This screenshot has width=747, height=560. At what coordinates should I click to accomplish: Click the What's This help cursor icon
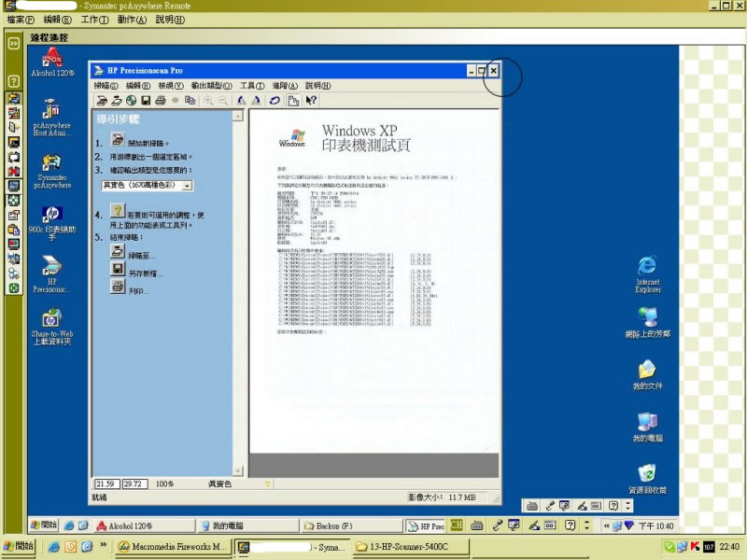311,101
